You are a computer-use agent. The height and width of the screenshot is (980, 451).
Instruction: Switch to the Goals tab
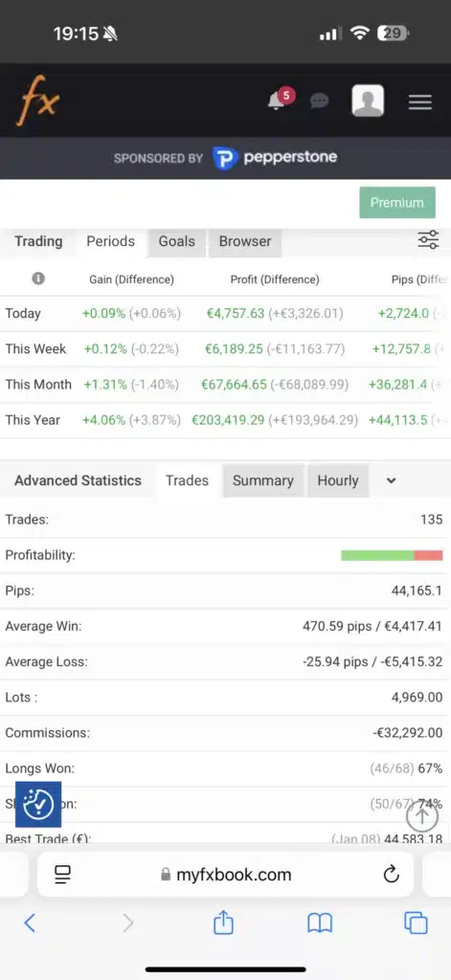click(176, 241)
